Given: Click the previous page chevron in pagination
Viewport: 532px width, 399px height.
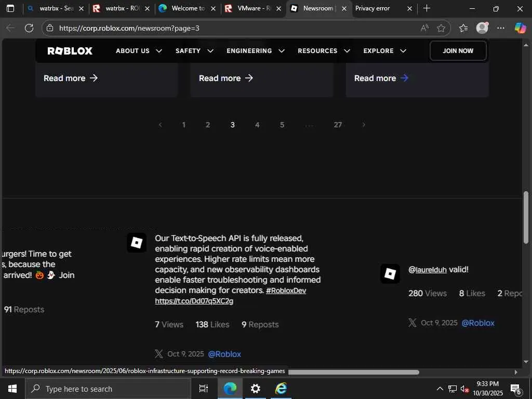Looking at the screenshot, I should coord(160,125).
